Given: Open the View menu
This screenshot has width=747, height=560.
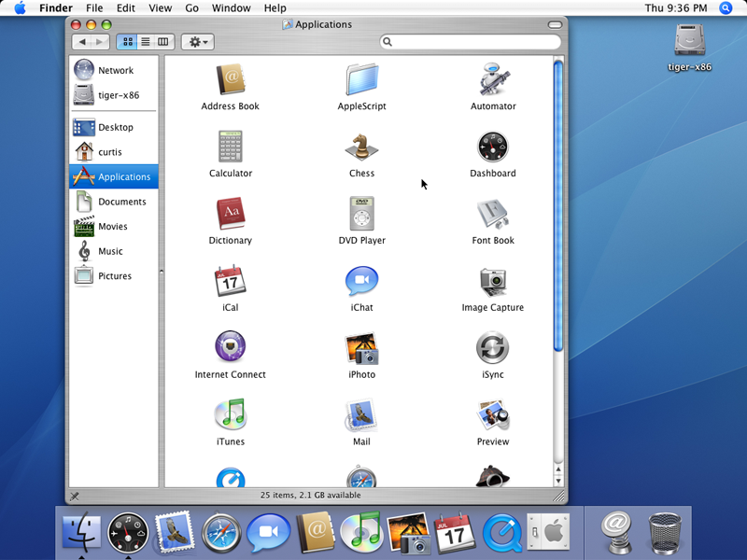Looking at the screenshot, I should pos(161,8).
